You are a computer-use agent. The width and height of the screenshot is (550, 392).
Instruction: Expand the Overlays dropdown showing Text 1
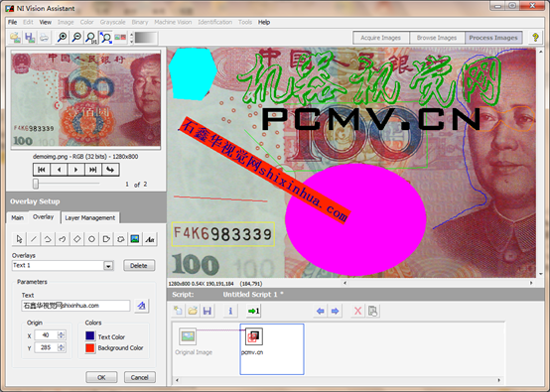point(108,266)
